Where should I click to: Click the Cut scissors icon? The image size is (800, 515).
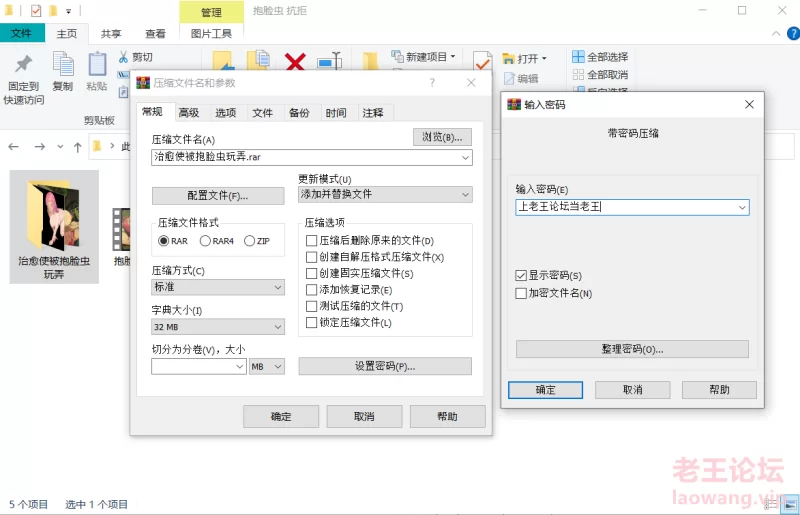124,57
